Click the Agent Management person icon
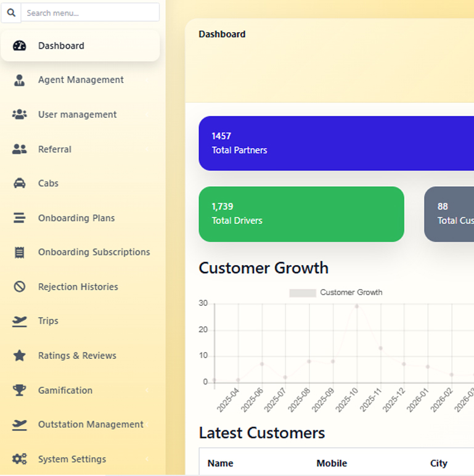The image size is (474, 476). [x=20, y=80]
